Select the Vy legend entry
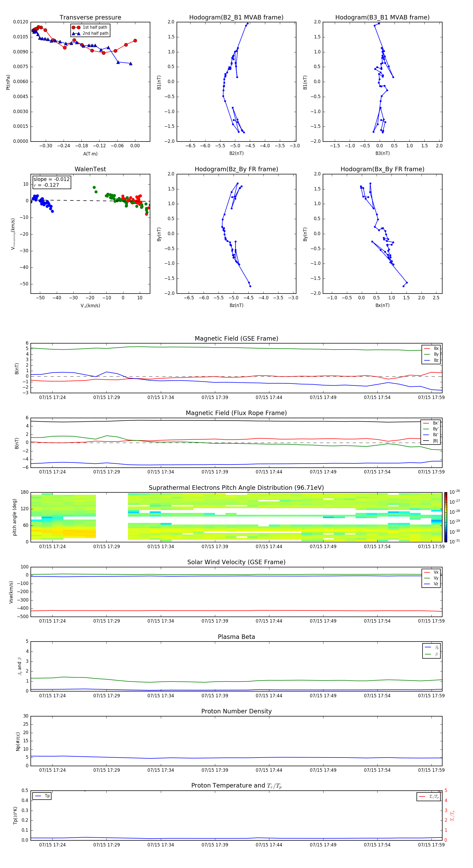Viewport: 473px width, 868px height. (431, 578)
